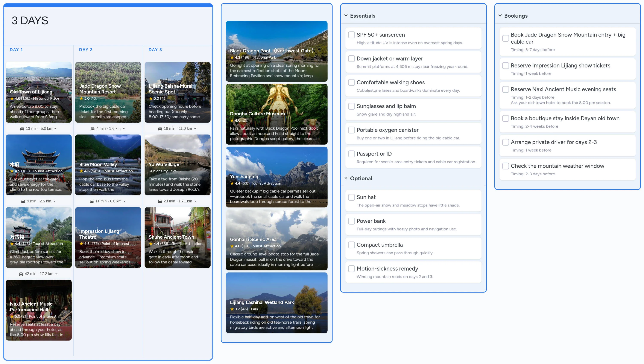This screenshot has height=364, width=644.
Task: Collapse the Essentials section
Action: click(x=346, y=15)
